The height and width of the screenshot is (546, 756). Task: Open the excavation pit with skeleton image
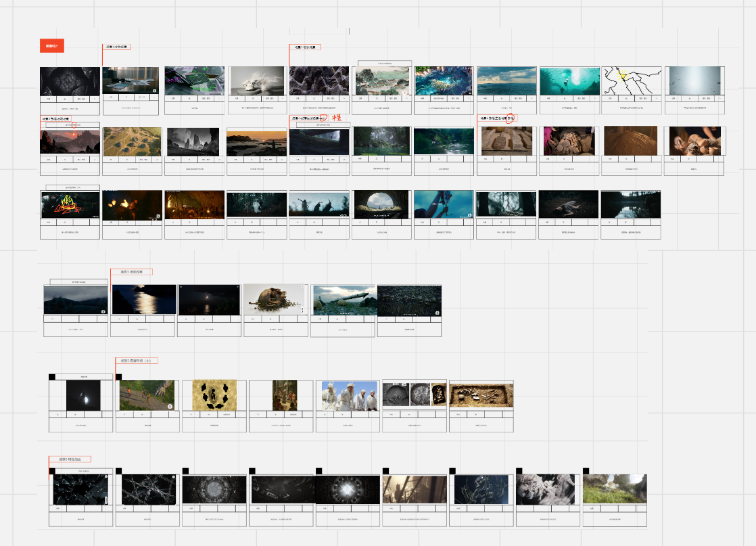point(481,396)
